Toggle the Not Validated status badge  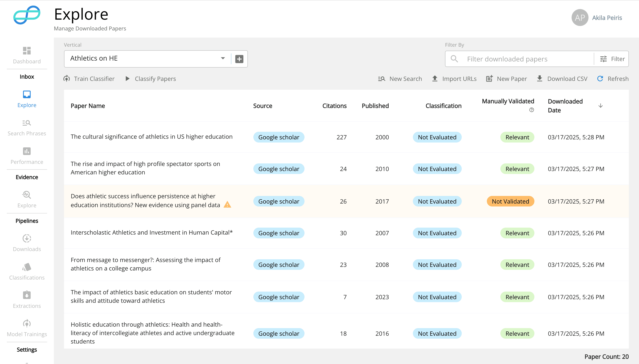point(510,201)
